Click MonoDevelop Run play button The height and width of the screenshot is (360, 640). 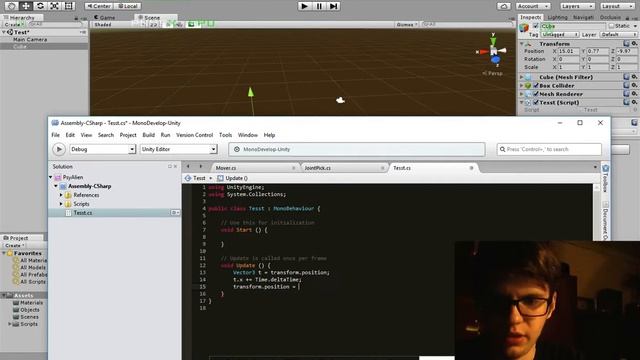point(59,149)
